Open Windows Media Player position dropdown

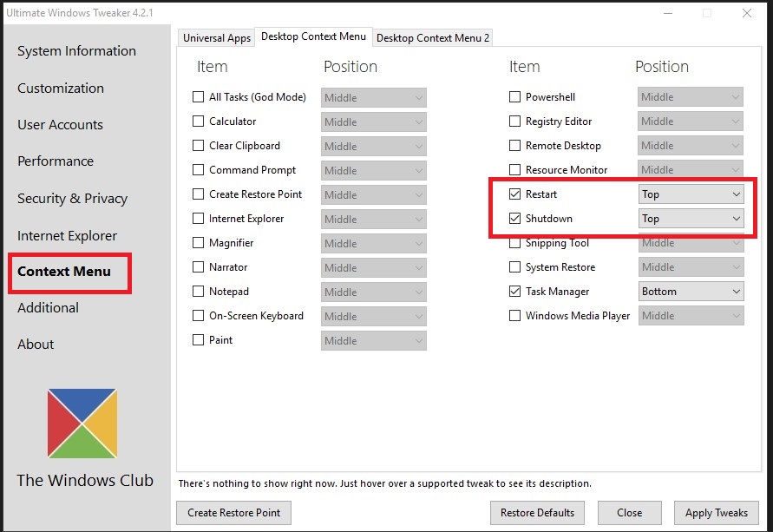[x=691, y=316]
